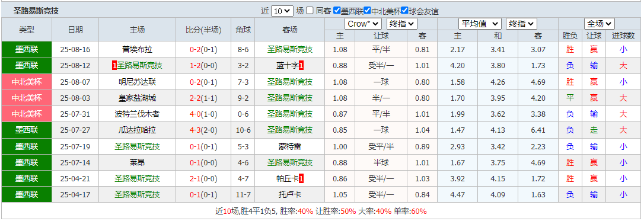Click the 0-6 corner count cell
Viewport: 644px width, 221px height.
coord(243,114)
